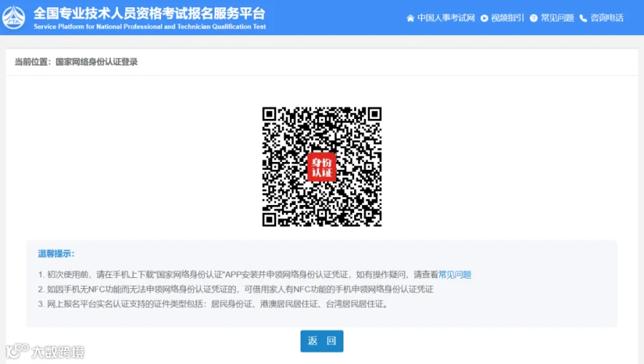This screenshot has width=644, height=364.
Task: Click the 温馨提示 heading
Action: tap(57, 254)
